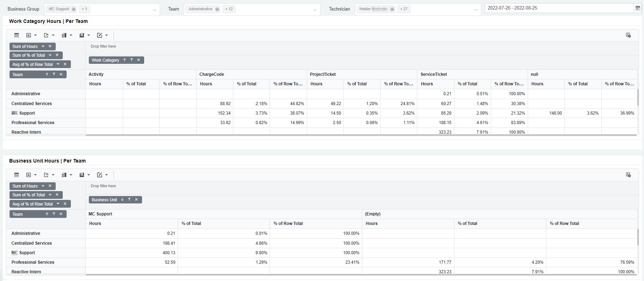This screenshot has width=644, height=281.
Task: Click conditional formatting icon in Work Category toolbar
Action: coord(99,35)
